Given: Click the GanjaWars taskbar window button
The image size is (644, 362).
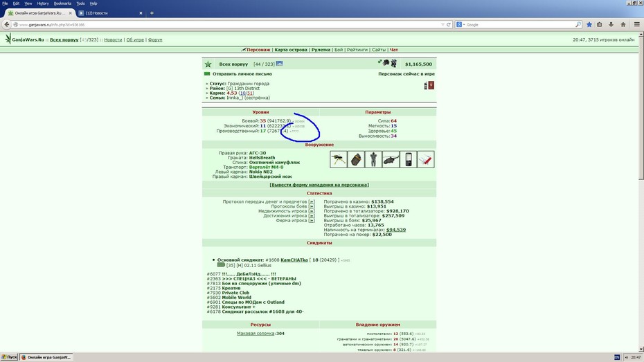Looking at the screenshot, I should tap(46, 357).
